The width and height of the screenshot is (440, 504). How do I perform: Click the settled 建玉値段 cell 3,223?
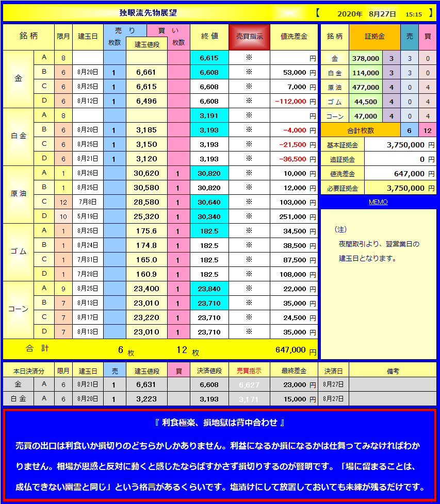pyautogui.click(x=146, y=399)
